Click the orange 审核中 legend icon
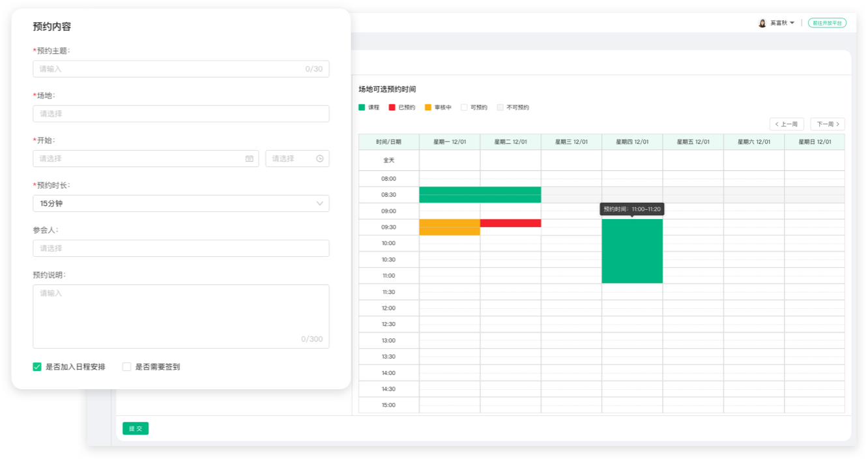This screenshot has width=868, height=459. click(x=428, y=108)
